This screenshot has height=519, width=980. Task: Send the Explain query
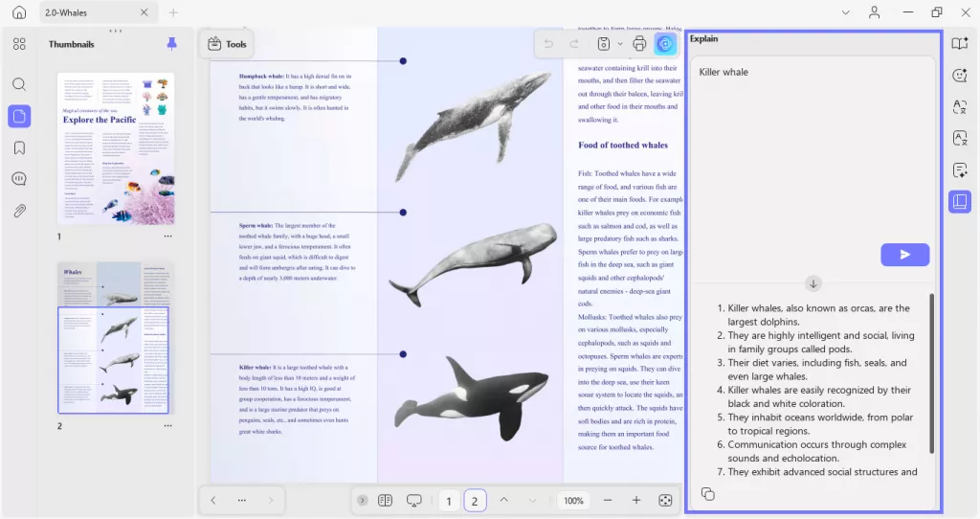click(905, 255)
